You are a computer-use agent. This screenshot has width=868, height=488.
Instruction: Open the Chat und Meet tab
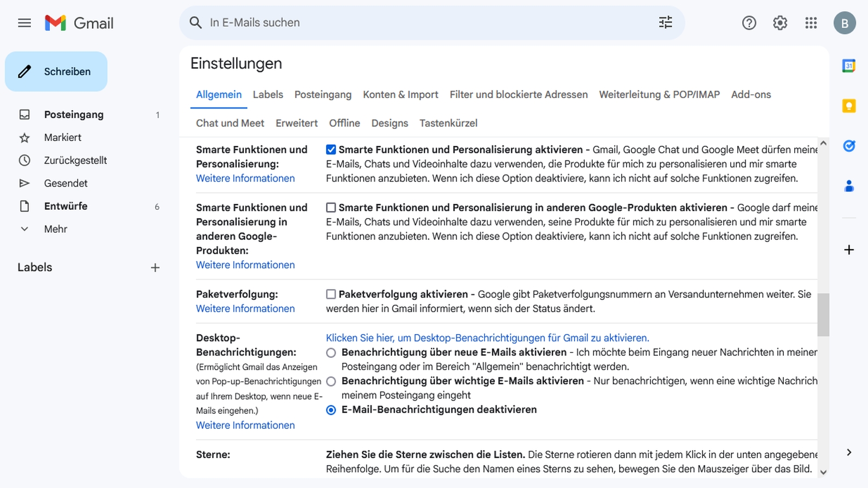[x=230, y=123]
